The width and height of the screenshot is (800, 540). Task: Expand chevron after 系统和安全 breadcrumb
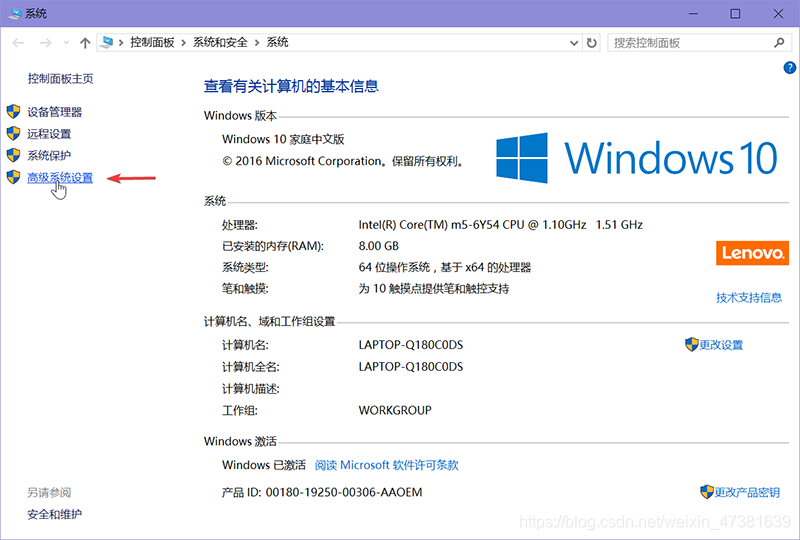257,43
